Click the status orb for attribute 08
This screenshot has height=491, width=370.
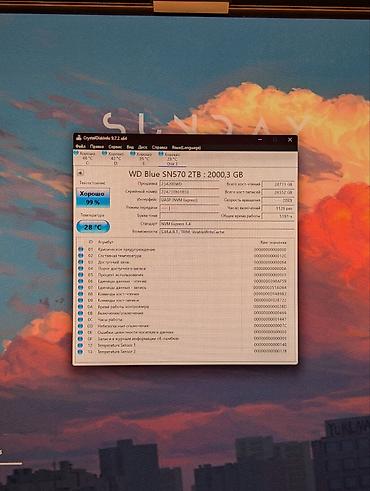pos(81,294)
